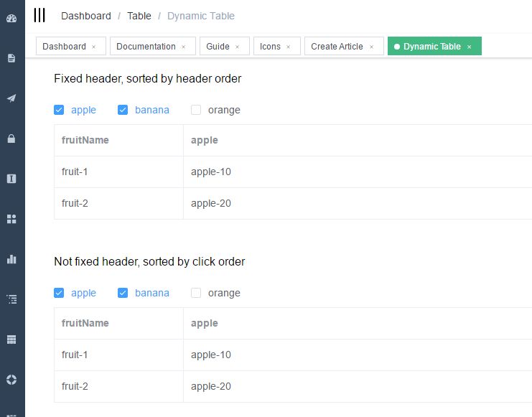Open the document page icon in sidebar
The height and width of the screenshot is (417, 532).
11,58
